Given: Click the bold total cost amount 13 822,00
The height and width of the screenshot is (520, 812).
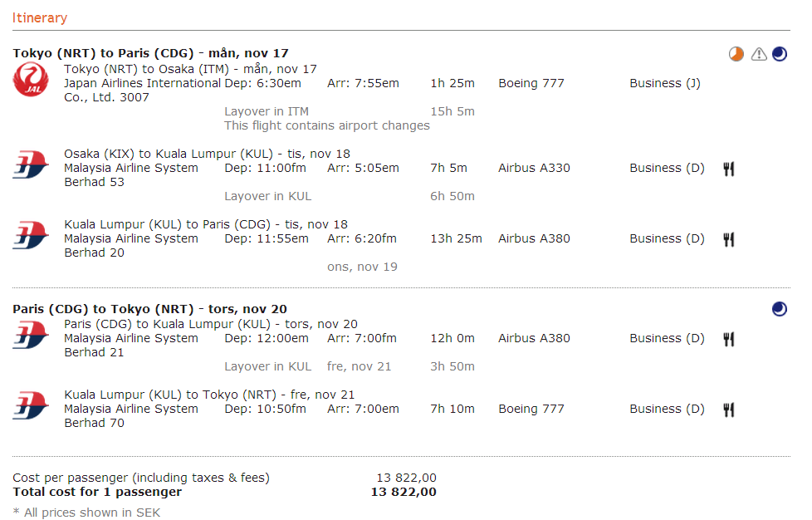Looking at the screenshot, I should coord(403,492).
